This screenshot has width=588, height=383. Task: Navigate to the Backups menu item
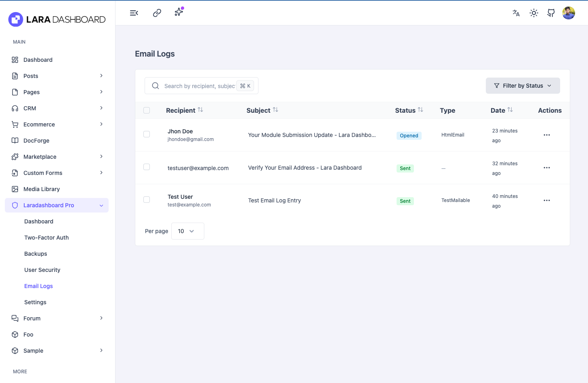tap(36, 253)
